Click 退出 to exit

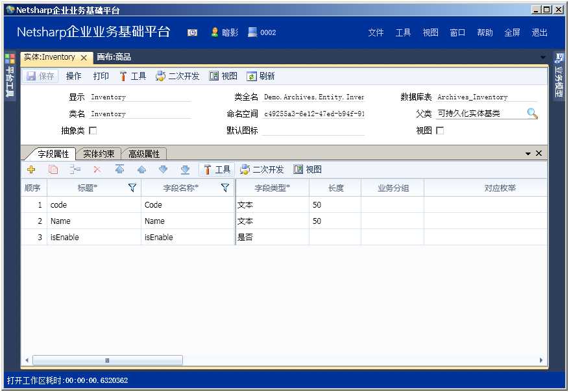[539, 32]
